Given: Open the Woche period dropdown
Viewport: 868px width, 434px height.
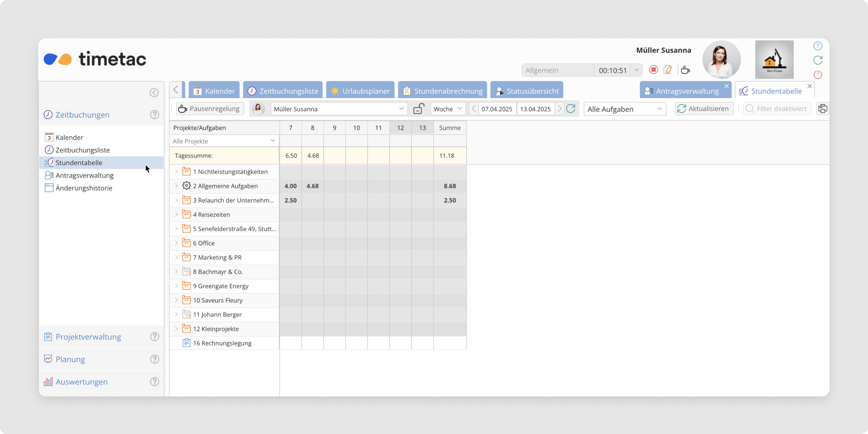Looking at the screenshot, I should [448, 109].
